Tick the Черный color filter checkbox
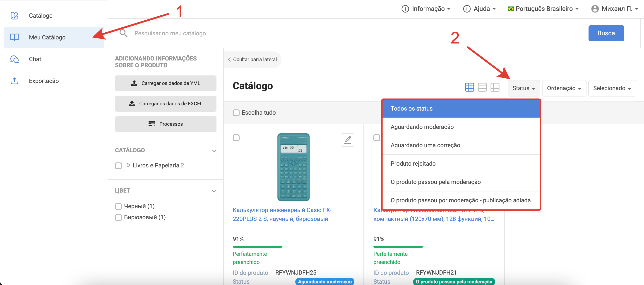 coord(118,206)
